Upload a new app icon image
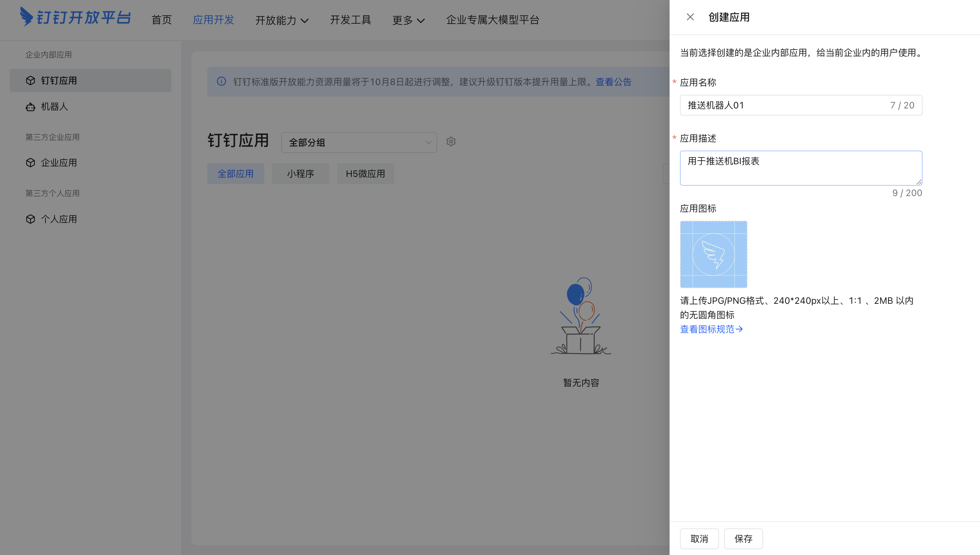 713,254
